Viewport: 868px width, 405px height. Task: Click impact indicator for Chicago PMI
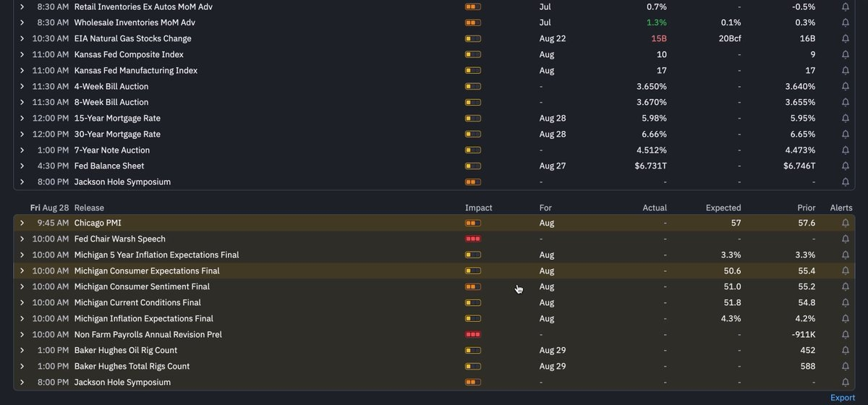[473, 223]
